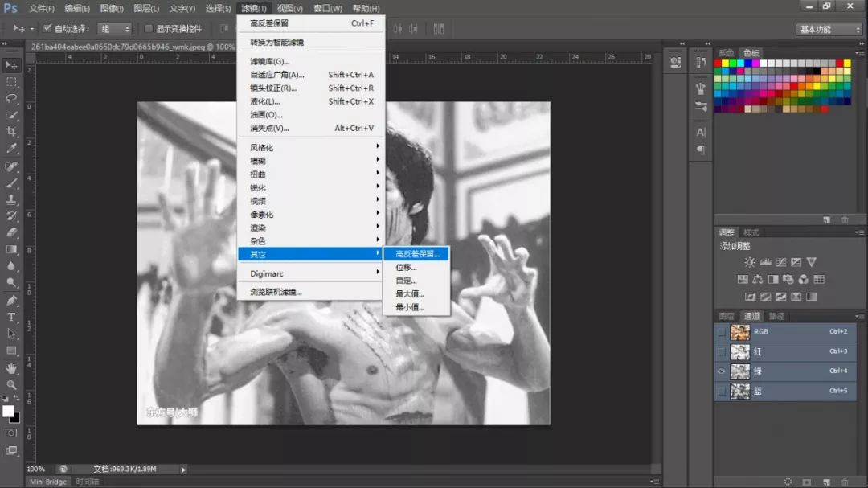The width and height of the screenshot is (868, 488).
Task: Show the 蓝 channel visibility box
Action: 721,391
